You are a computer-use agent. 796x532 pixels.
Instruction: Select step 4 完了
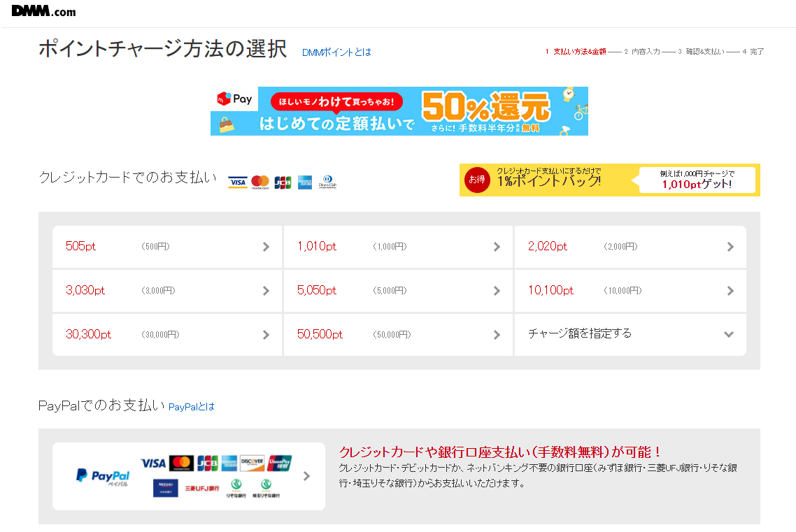(753, 52)
